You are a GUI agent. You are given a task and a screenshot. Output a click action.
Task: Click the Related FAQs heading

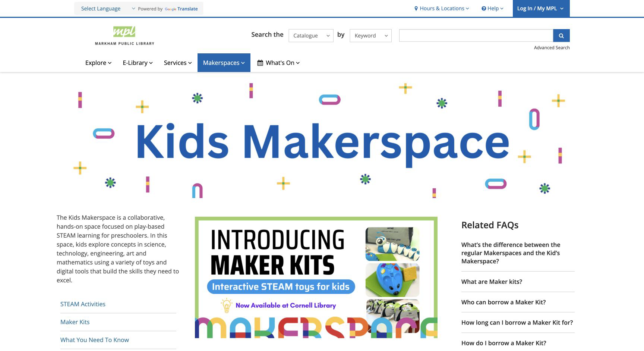point(490,225)
